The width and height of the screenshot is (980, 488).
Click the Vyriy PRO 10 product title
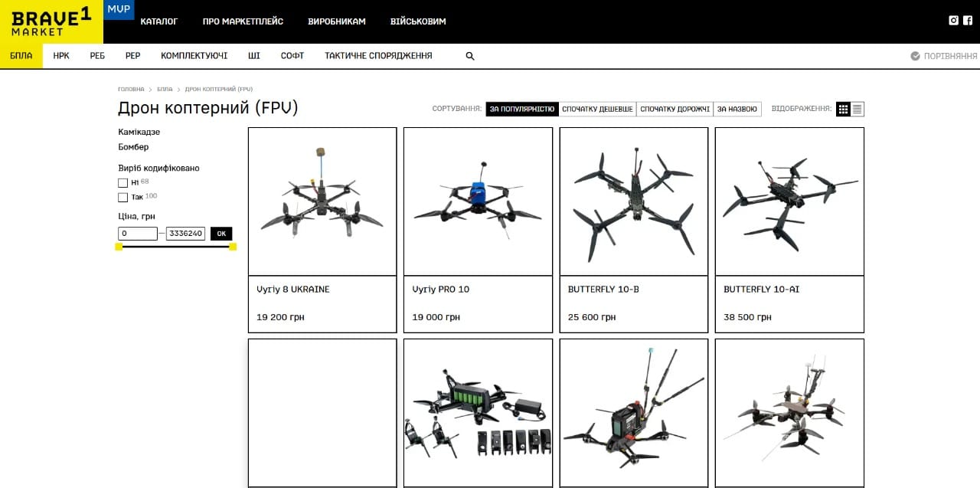point(441,290)
